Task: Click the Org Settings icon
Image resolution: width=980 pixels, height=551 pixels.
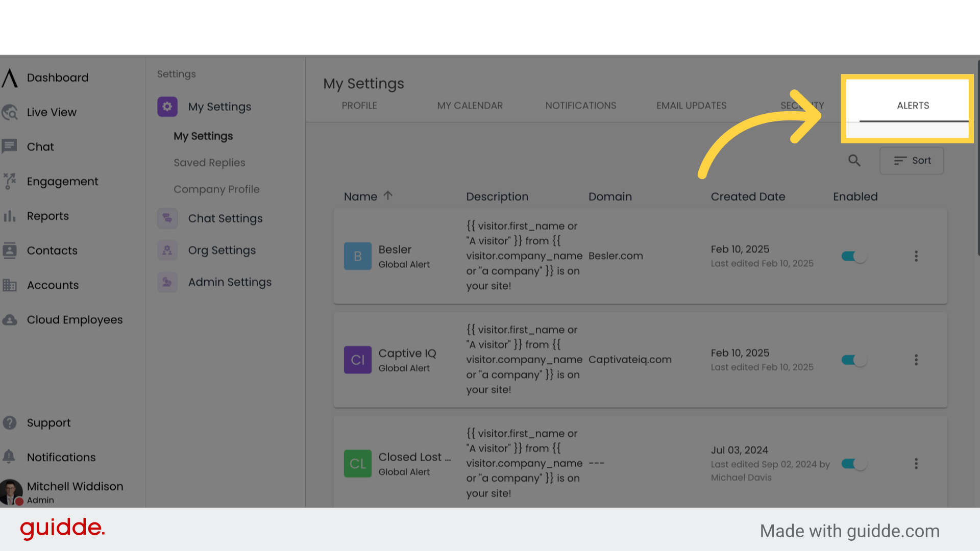Action: pos(167,251)
